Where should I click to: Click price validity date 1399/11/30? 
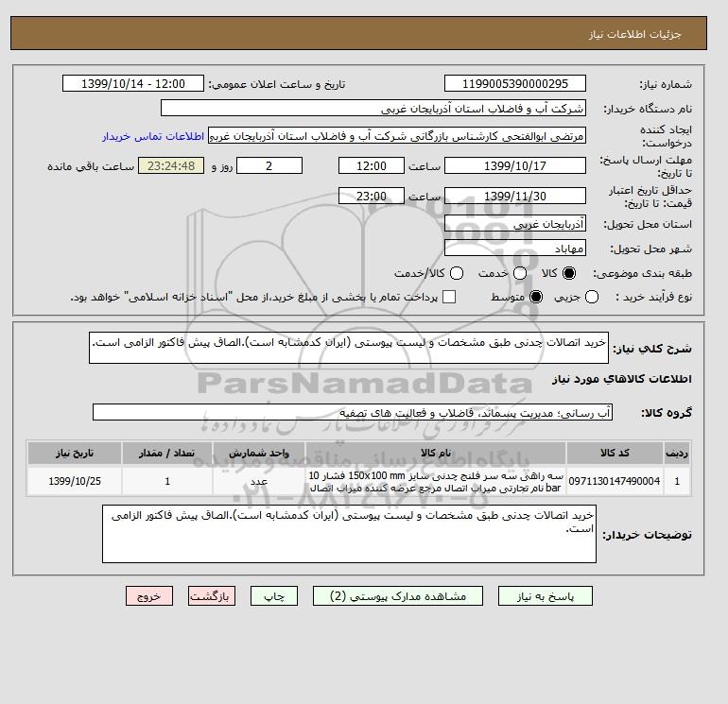(515, 196)
